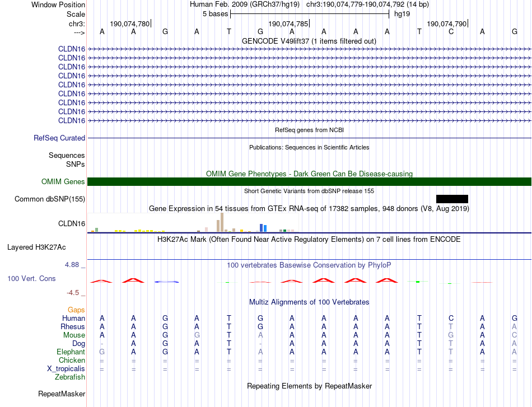
Task: Click '100 vertebrates Basewise Conservation by PhyloP' title
Action: tap(309, 265)
